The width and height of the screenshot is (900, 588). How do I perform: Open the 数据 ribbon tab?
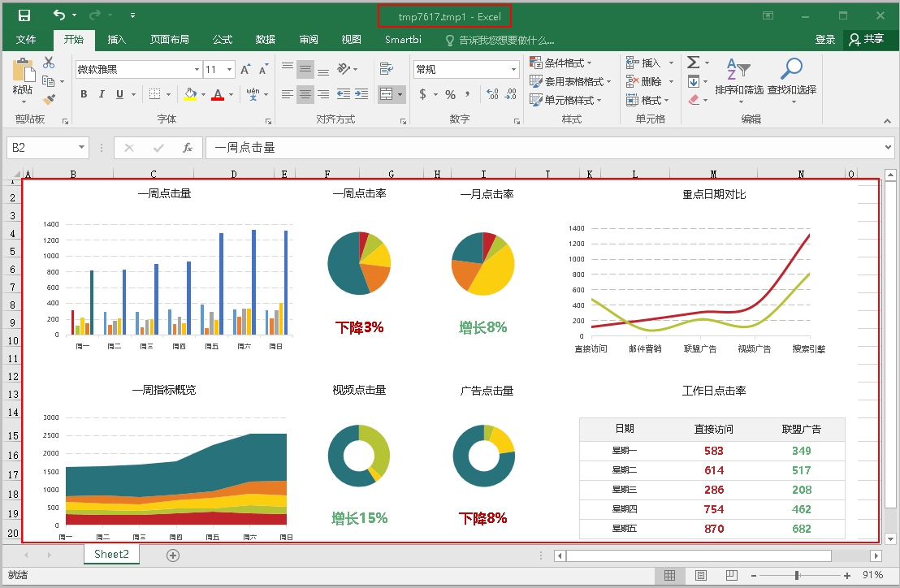pyautogui.click(x=266, y=40)
